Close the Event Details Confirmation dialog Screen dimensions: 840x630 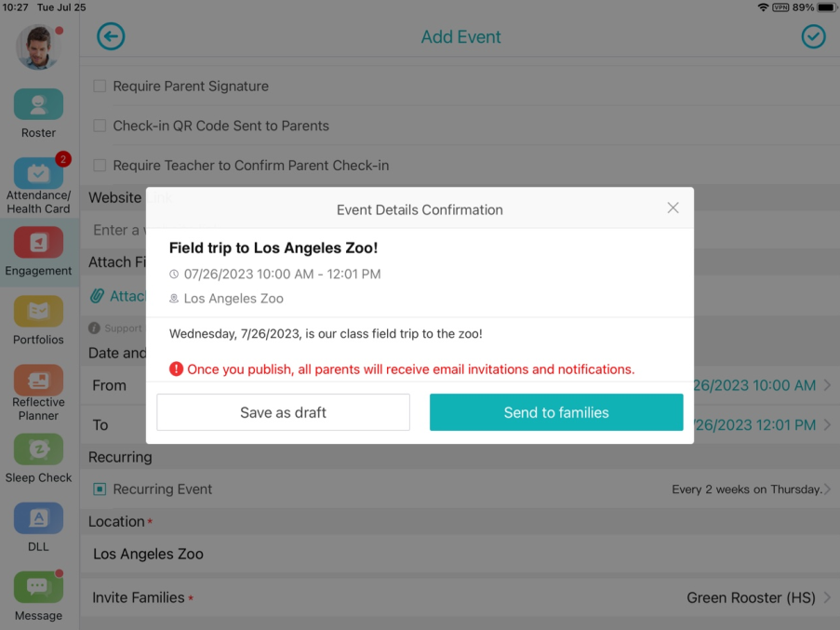tap(673, 208)
